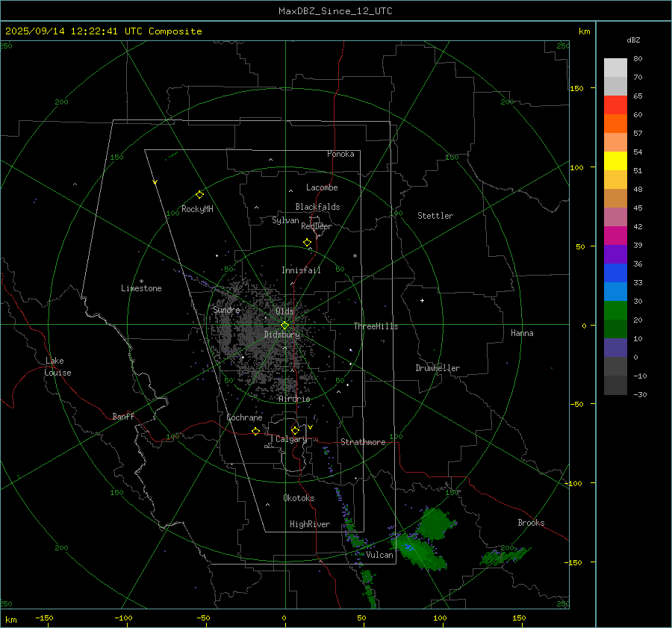Click the Cochrane town label
The width and height of the screenshot is (672, 628).
(244, 417)
